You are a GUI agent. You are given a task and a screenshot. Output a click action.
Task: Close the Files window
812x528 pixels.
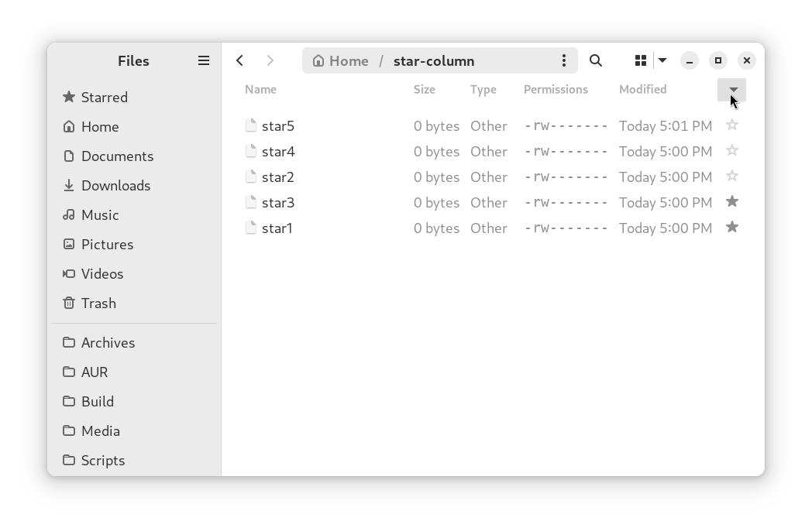point(746,60)
